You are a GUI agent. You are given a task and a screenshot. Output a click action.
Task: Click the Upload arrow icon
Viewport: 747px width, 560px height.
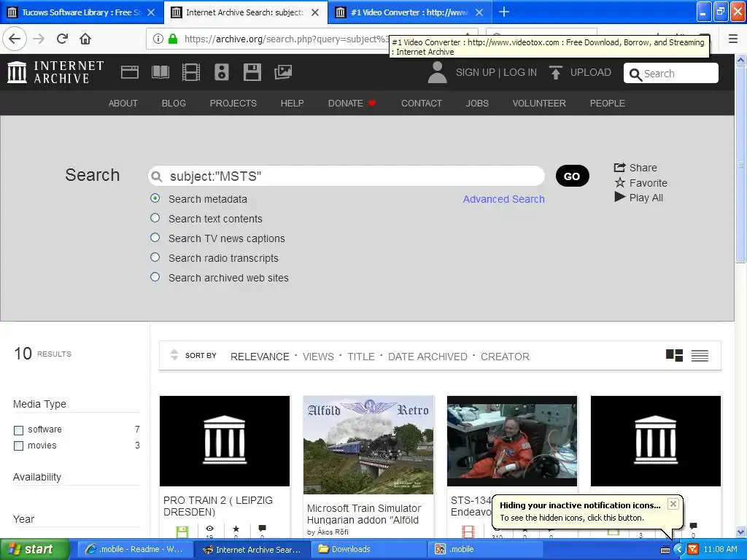pyautogui.click(x=555, y=72)
